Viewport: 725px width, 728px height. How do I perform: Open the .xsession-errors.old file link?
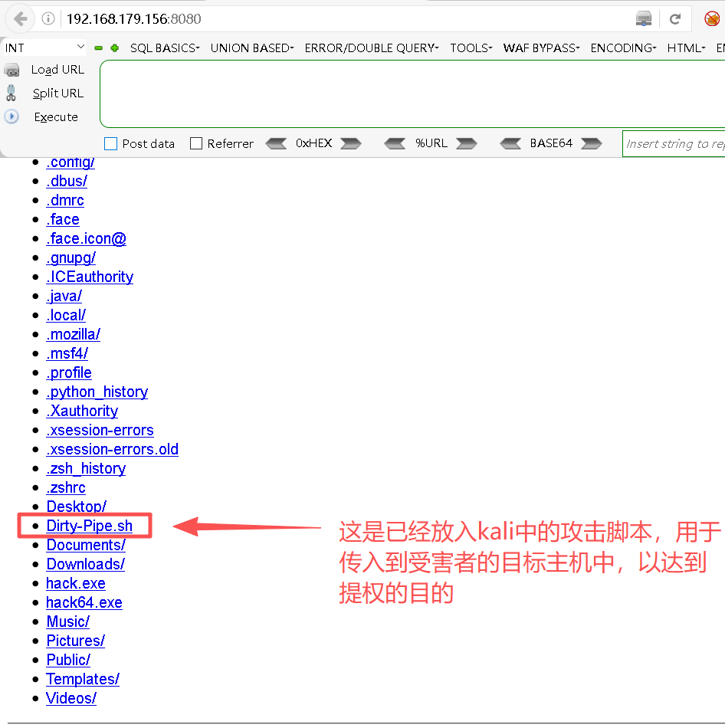(x=113, y=449)
